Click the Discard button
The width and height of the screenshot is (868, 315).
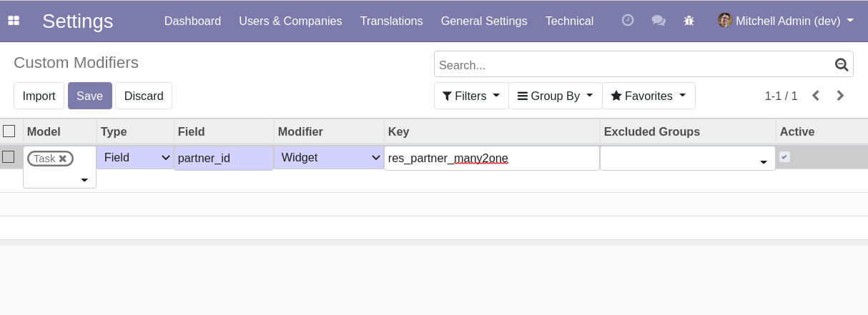[x=144, y=96]
